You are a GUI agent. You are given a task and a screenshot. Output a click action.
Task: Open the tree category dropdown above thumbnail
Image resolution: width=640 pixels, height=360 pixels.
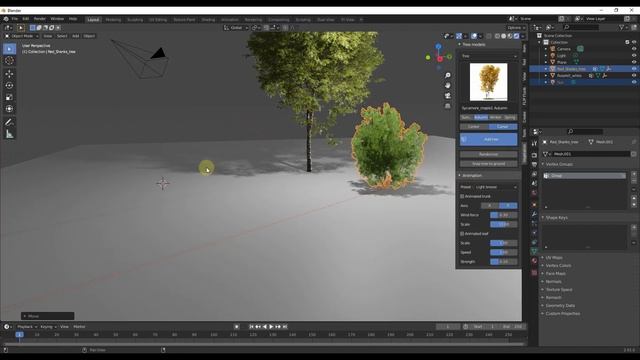(489, 56)
